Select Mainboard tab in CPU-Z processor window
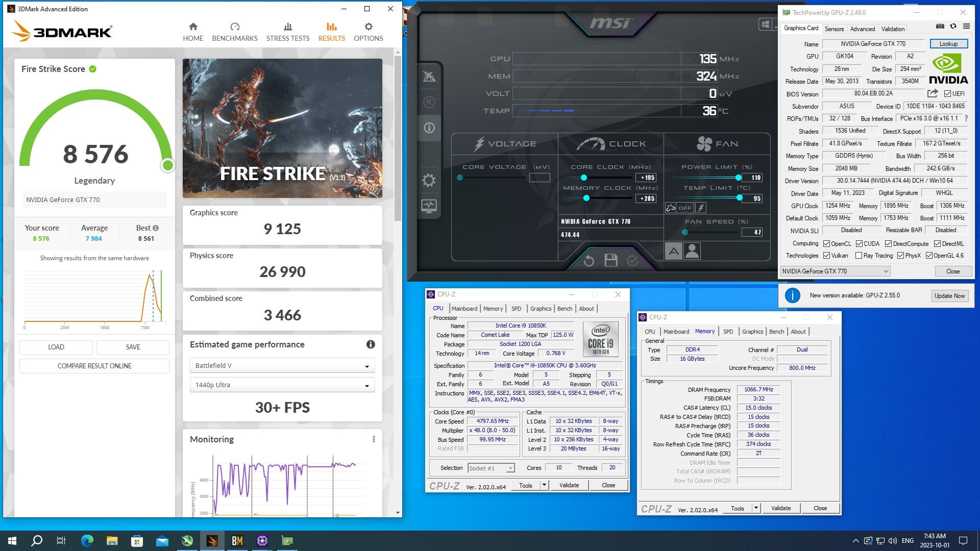Image resolution: width=980 pixels, height=551 pixels. (x=464, y=309)
